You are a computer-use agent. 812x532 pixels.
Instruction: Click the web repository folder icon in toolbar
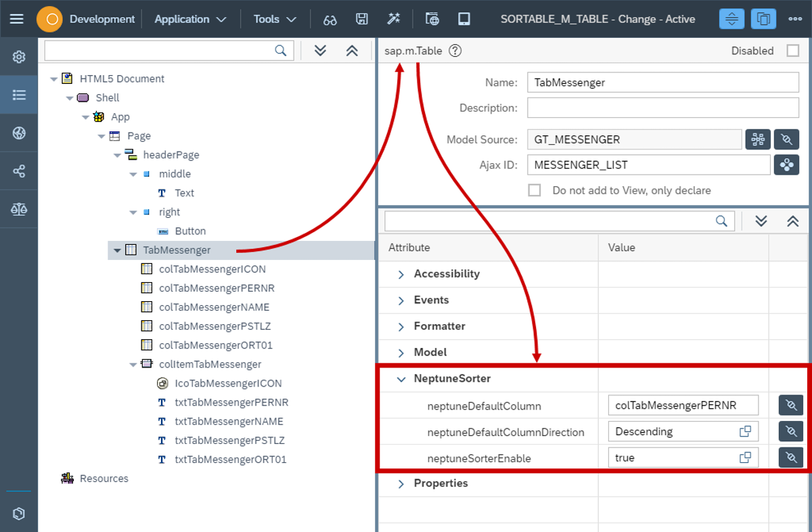click(x=432, y=18)
